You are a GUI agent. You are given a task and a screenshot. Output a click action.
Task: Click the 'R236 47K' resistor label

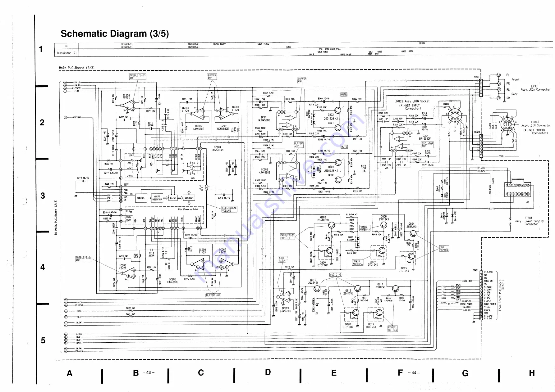(x=109, y=184)
